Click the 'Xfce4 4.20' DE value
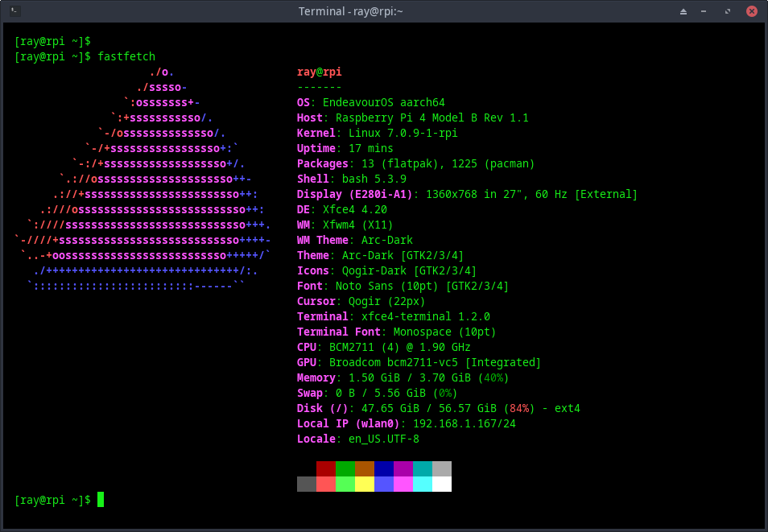Screen dimensions: 768x532 tap(354, 210)
